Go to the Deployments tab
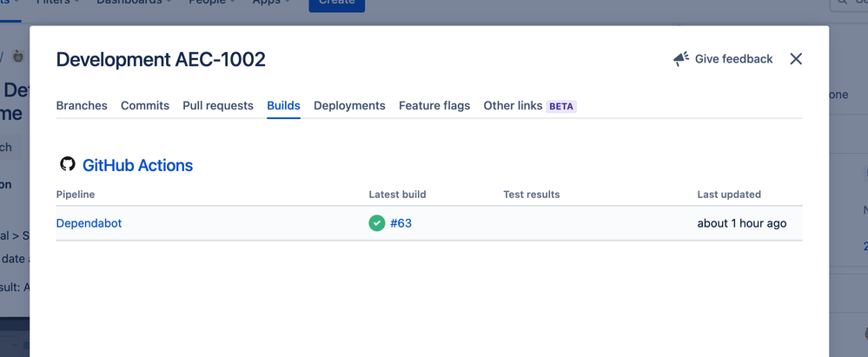The height and width of the screenshot is (357, 868). click(349, 106)
